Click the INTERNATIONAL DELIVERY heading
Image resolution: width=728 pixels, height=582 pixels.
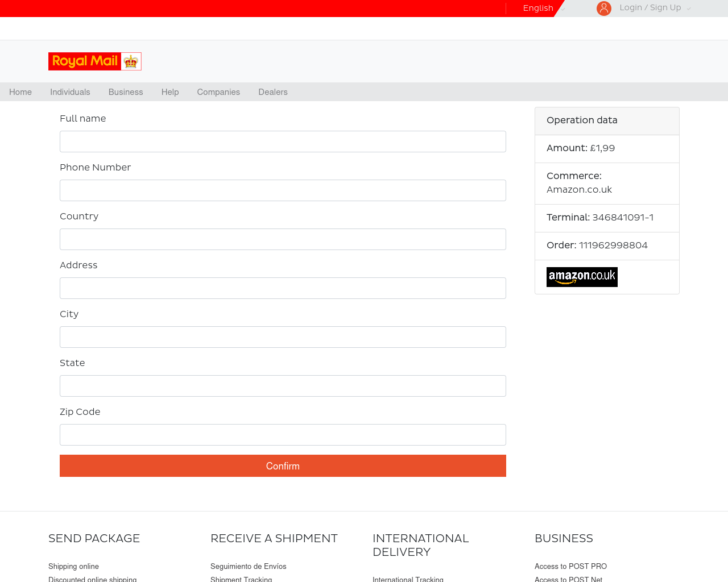pyautogui.click(x=420, y=545)
